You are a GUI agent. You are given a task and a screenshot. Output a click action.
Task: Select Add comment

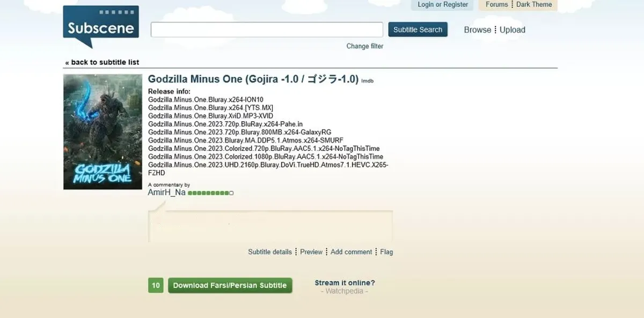[351, 252]
